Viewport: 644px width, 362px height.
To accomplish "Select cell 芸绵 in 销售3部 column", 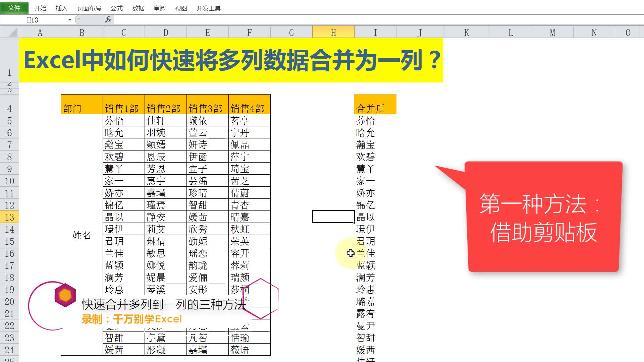I will (208, 181).
